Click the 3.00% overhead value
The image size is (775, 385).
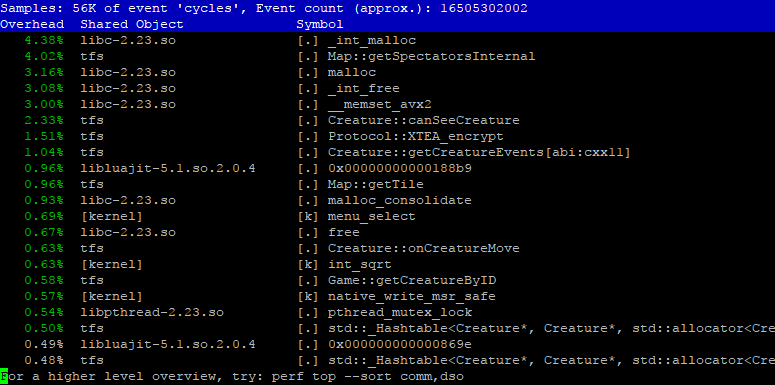[x=44, y=105]
